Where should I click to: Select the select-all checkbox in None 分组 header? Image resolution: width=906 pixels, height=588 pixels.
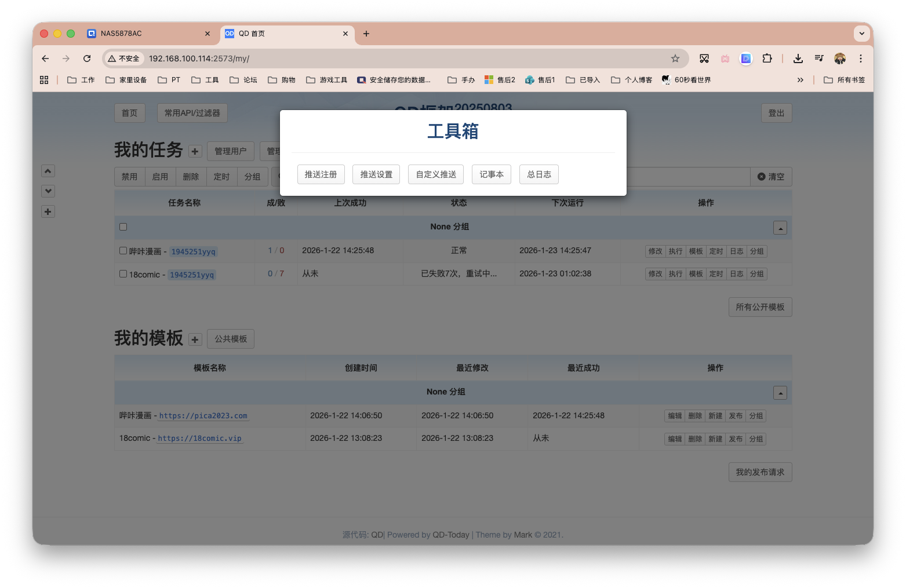tap(123, 227)
